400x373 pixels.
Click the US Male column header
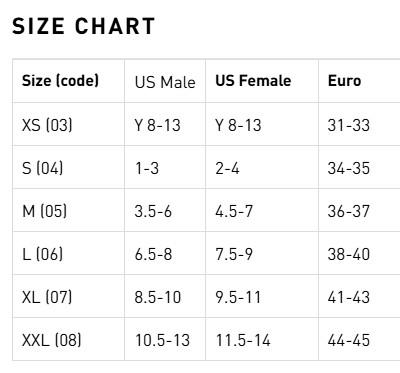165,82
